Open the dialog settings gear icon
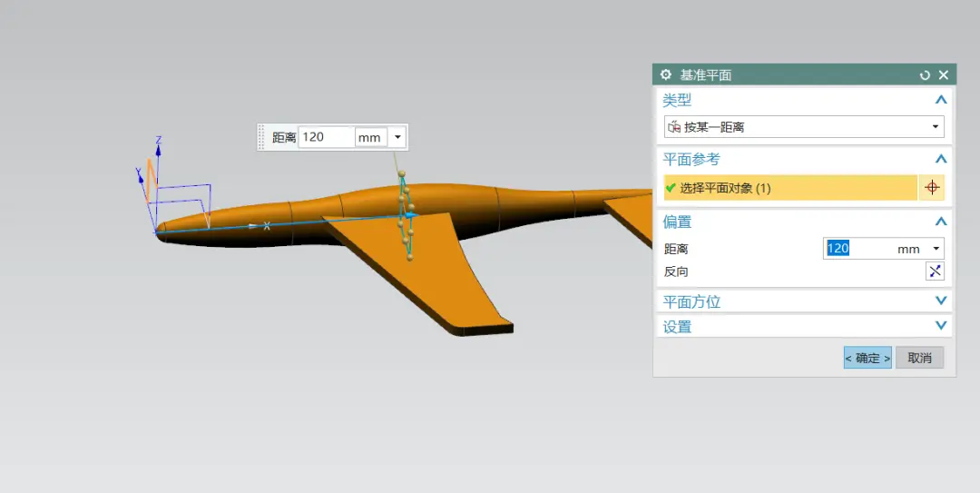The width and height of the screenshot is (980, 493). click(x=666, y=75)
